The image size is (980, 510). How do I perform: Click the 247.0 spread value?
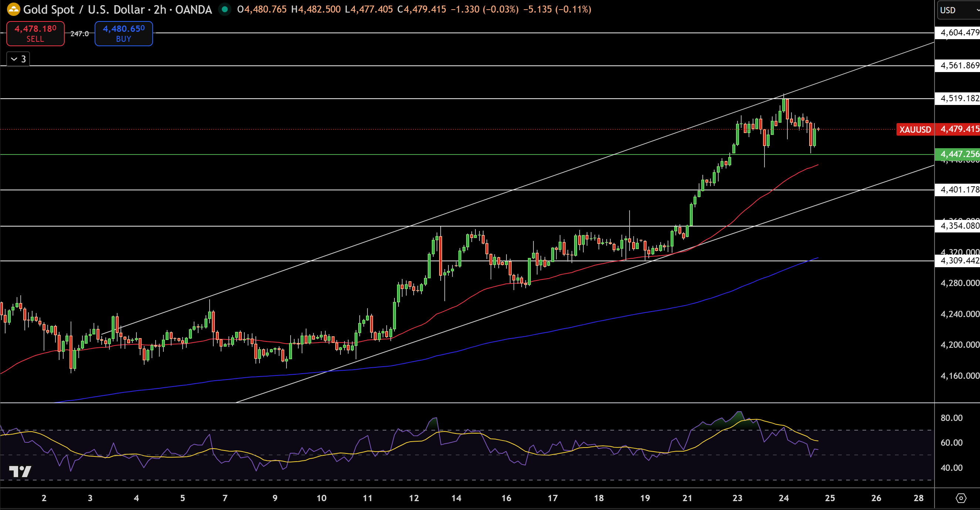tap(79, 34)
